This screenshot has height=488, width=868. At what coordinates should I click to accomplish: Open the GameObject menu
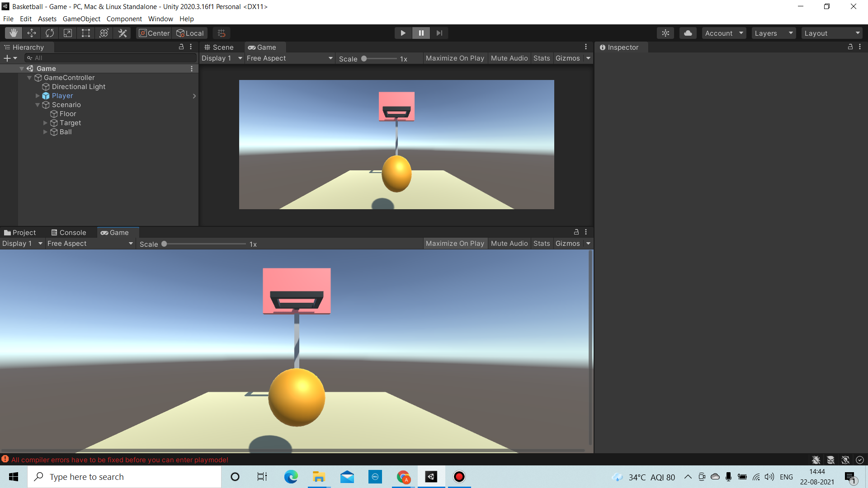pos(81,19)
